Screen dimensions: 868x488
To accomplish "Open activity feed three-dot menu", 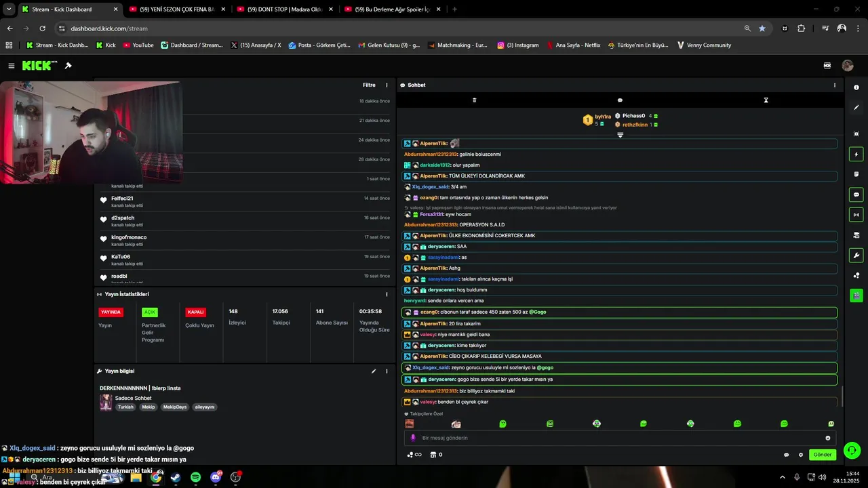I will (387, 85).
